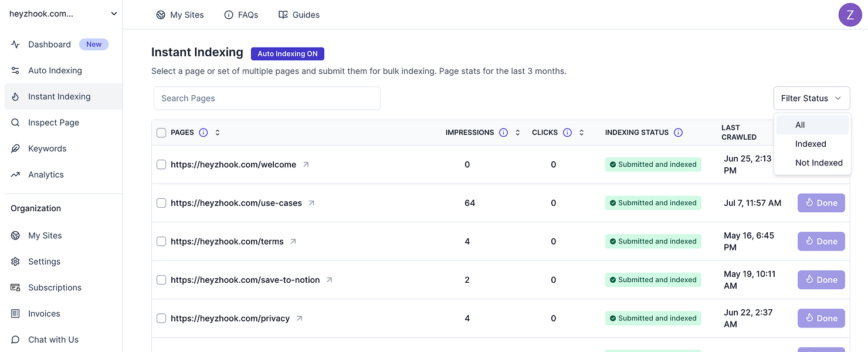
Task: Check the heyzhook.com/terms row checkbox
Action: [161, 242]
